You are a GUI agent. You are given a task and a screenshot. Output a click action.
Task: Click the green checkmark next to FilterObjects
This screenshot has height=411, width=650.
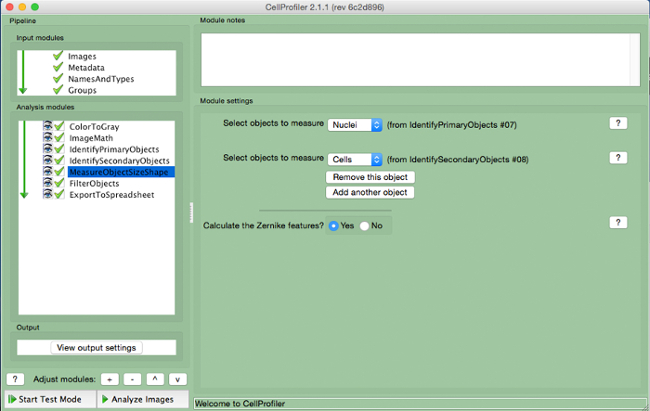[59, 184]
